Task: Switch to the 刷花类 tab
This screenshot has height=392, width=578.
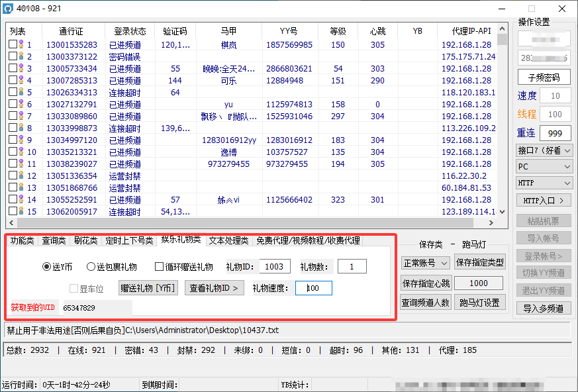Action: (85, 240)
